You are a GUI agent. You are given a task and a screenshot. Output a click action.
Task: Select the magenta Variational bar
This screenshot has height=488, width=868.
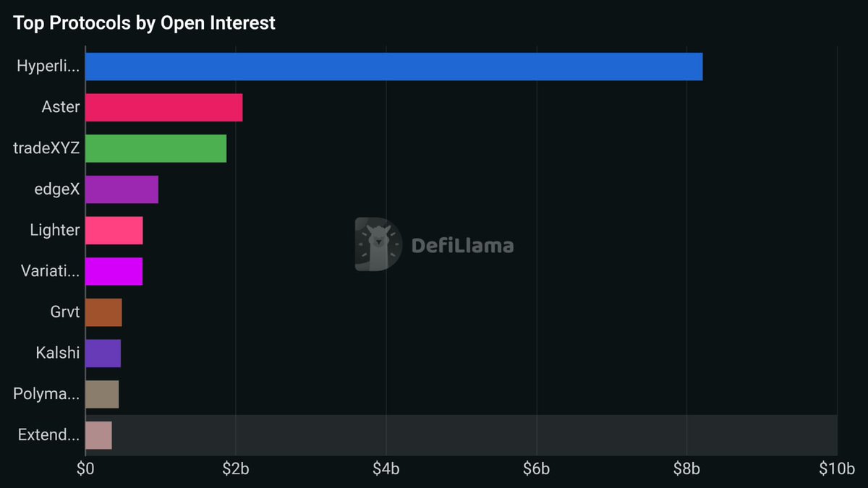pyautogui.click(x=114, y=271)
